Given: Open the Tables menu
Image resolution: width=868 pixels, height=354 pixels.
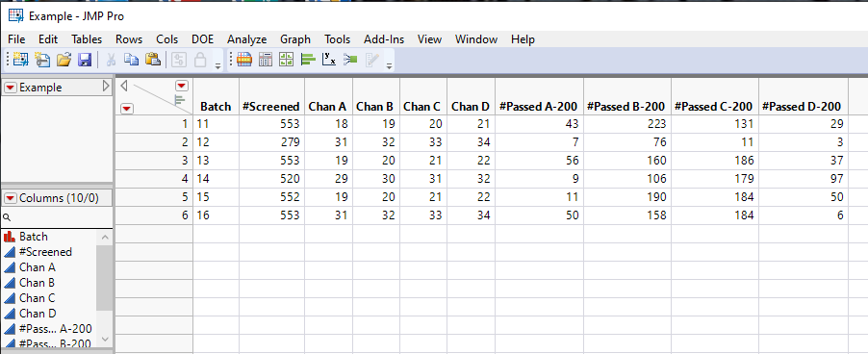Looking at the screenshot, I should [87, 39].
